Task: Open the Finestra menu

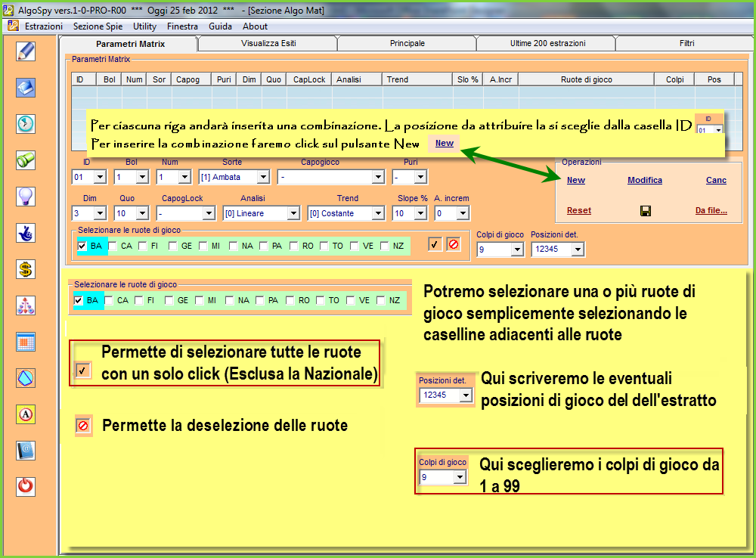Action: pyautogui.click(x=182, y=26)
